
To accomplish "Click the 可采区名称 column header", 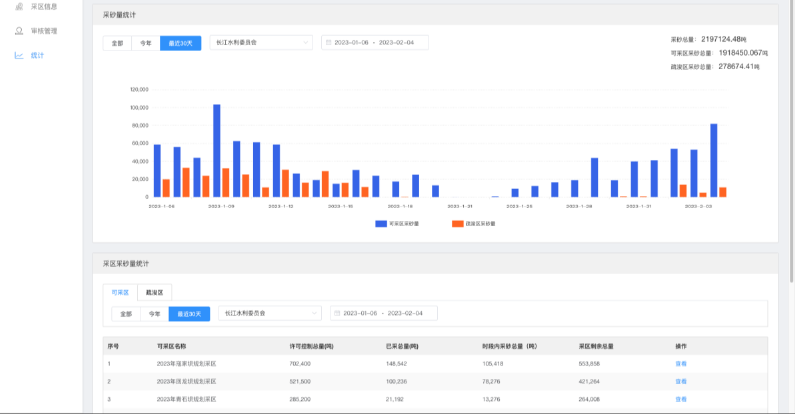I will (171, 346).
